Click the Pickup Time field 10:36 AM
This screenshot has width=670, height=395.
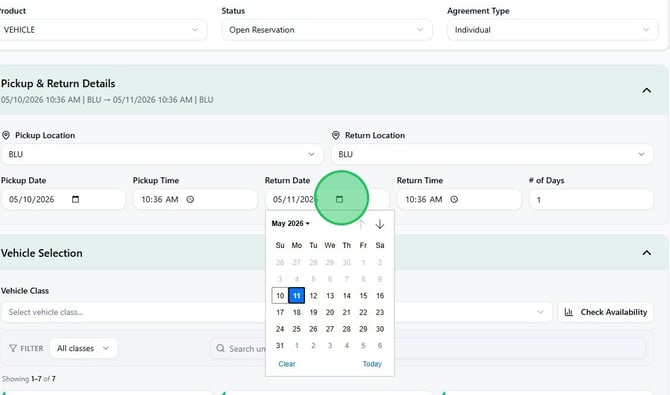point(195,199)
